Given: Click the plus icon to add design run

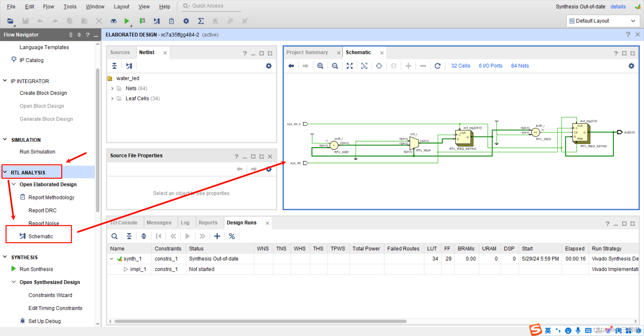Looking at the screenshot, I should (x=217, y=236).
